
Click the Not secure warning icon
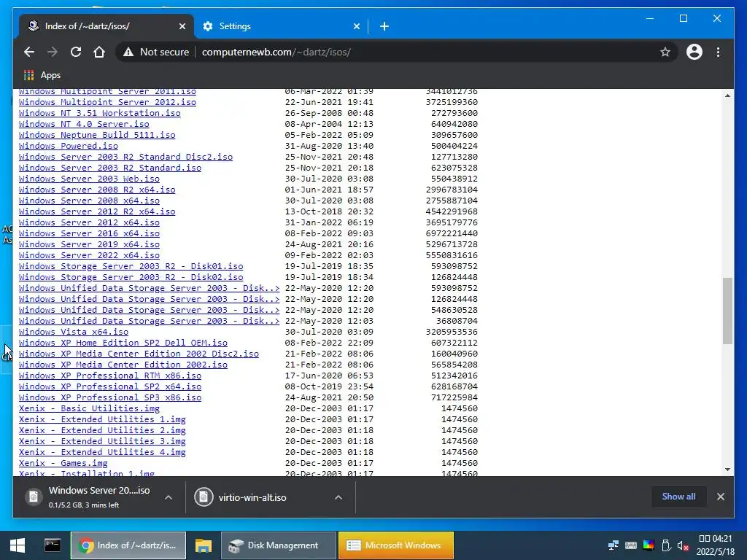point(128,52)
